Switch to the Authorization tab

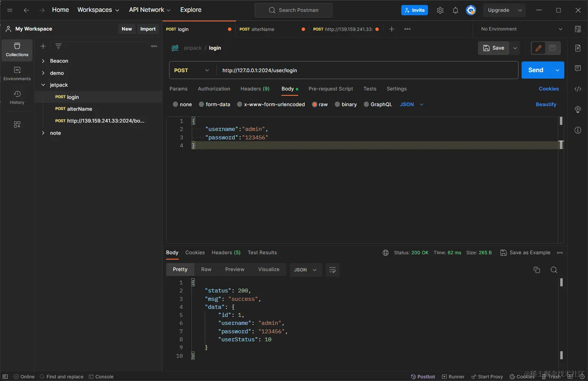tap(214, 89)
